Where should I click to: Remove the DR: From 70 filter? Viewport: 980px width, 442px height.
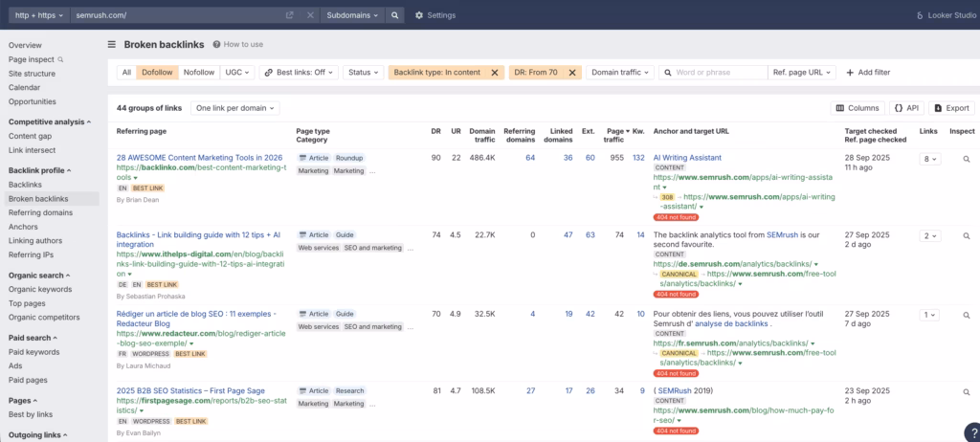point(572,73)
